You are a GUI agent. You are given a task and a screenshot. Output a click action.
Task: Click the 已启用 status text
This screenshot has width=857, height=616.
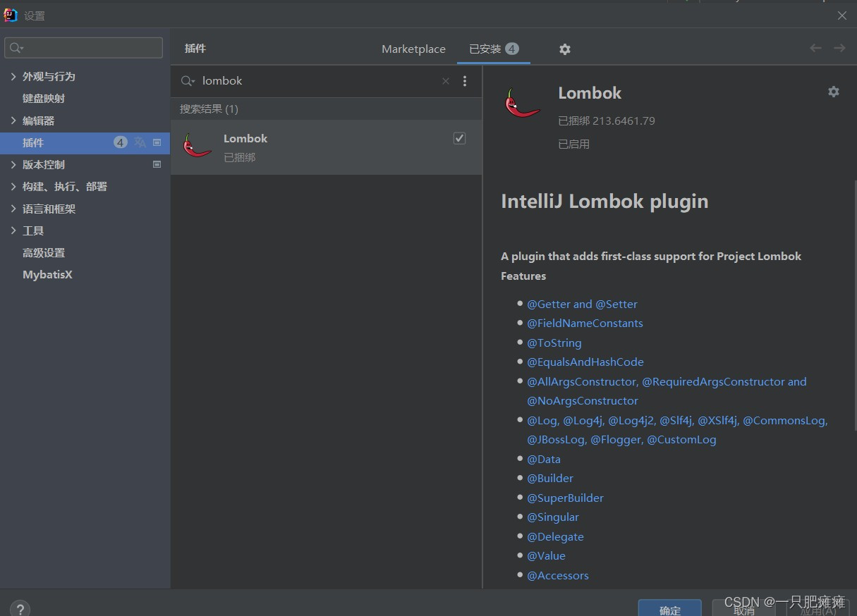573,144
